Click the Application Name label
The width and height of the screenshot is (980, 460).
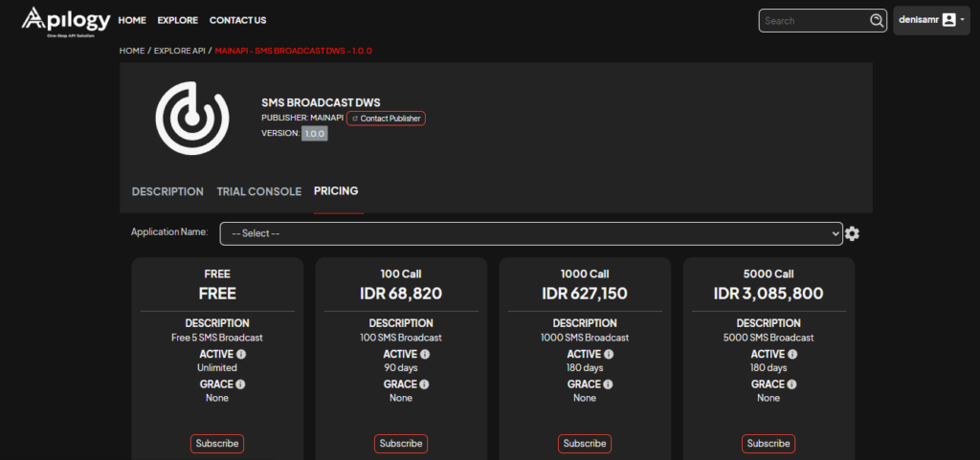click(169, 231)
